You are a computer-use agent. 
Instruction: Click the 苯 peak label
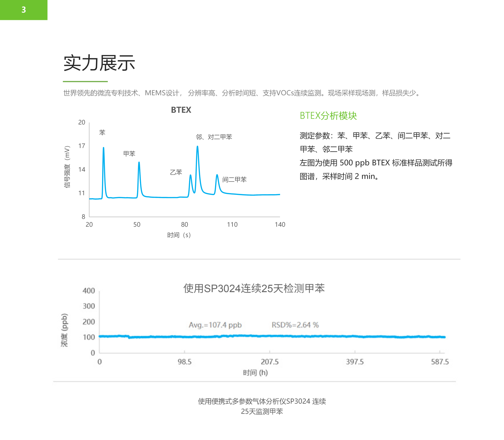tap(102, 132)
